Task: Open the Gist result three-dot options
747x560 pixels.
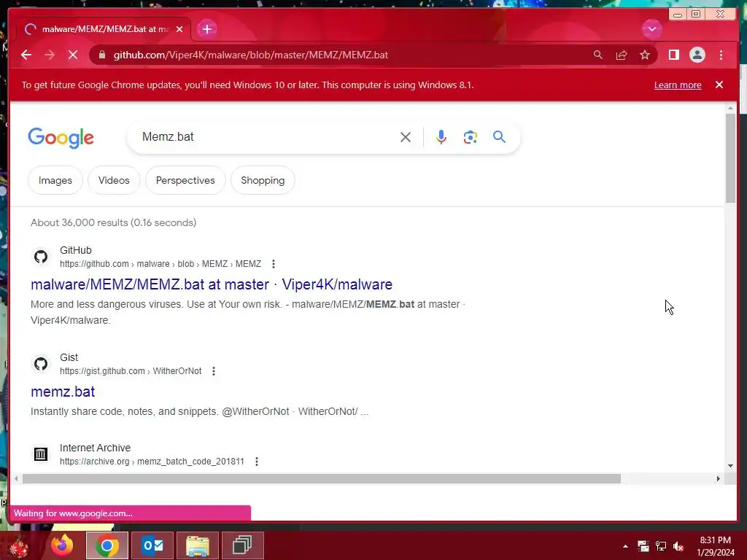Action: (x=214, y=371)
